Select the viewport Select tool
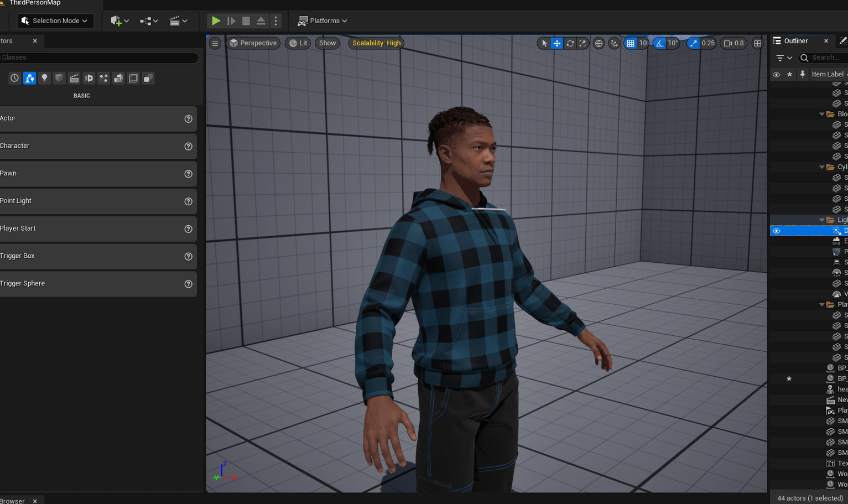The width and height of the screenshot is (848, 504). [x=544, y=43]
